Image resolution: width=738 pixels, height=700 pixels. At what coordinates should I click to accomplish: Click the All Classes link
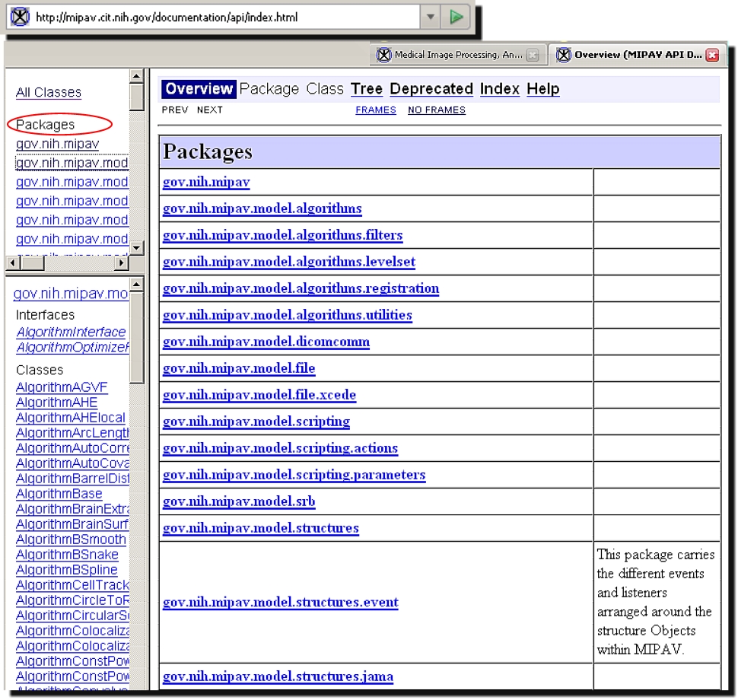tap(48, 93)
